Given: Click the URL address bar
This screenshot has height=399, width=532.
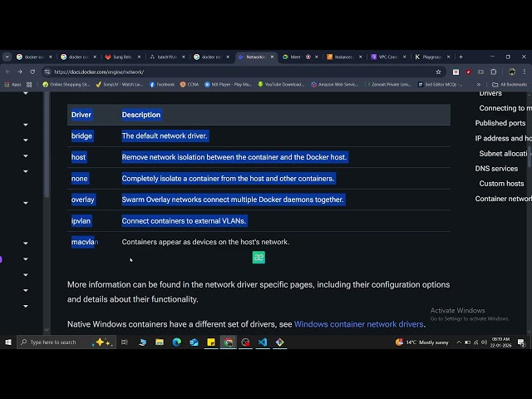Looking at the screenshot, I should pos(243,72).
